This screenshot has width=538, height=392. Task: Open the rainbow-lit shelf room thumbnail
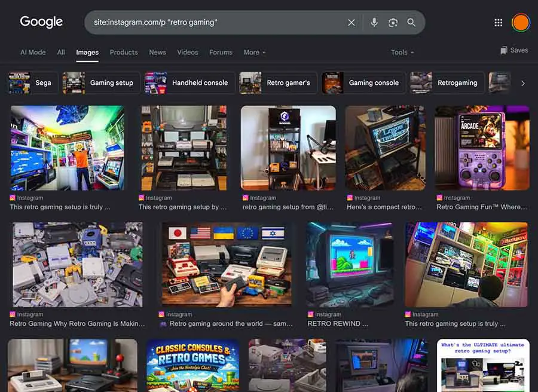466,264
